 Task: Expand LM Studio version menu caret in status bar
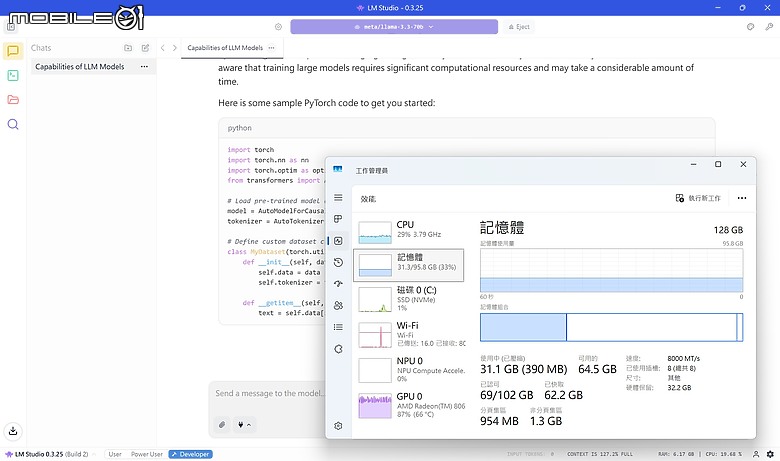(x=94, y=454)
